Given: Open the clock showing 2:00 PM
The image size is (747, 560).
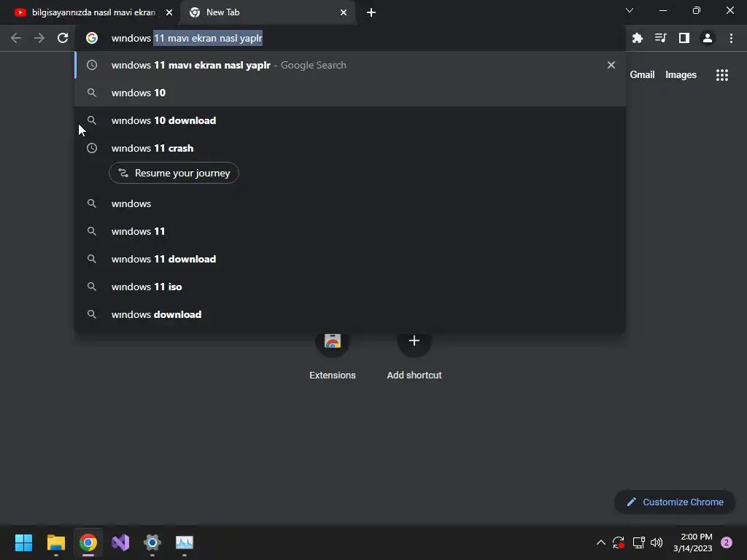Looking at the screenshot, I should (692, 542).
